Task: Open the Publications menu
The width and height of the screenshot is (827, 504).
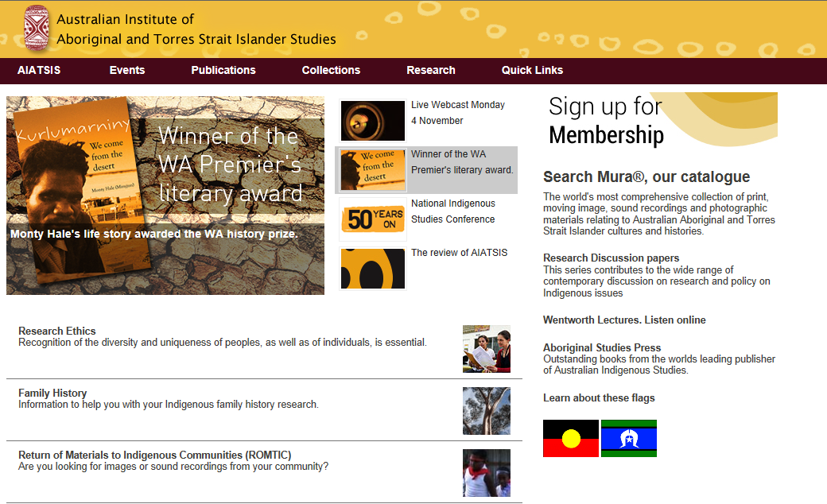Action: click(223, 70)
